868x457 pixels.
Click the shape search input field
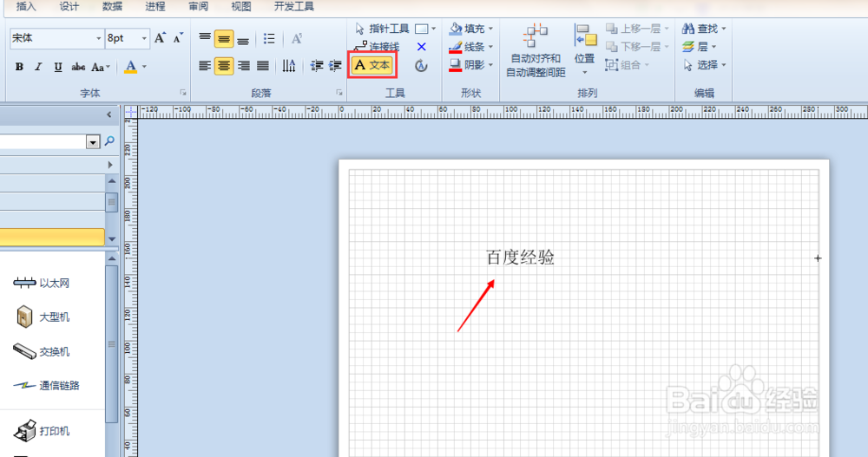(43, 142)
